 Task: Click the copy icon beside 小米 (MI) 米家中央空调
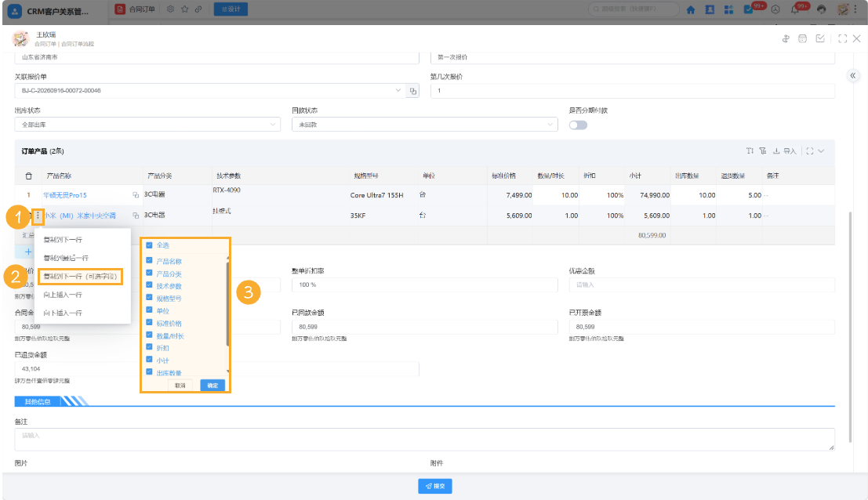coord(136,216)
